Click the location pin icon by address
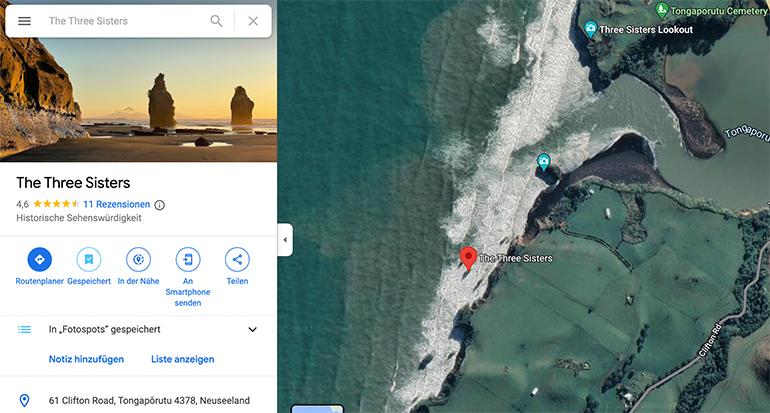Screen dimensions: 770x413 point(24,401)
